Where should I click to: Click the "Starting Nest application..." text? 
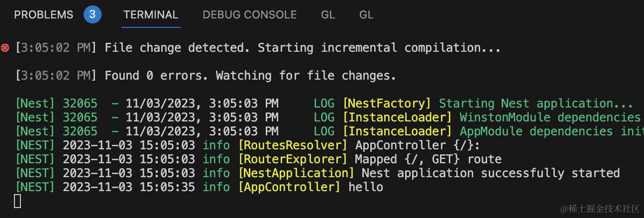tap(536, 104)
